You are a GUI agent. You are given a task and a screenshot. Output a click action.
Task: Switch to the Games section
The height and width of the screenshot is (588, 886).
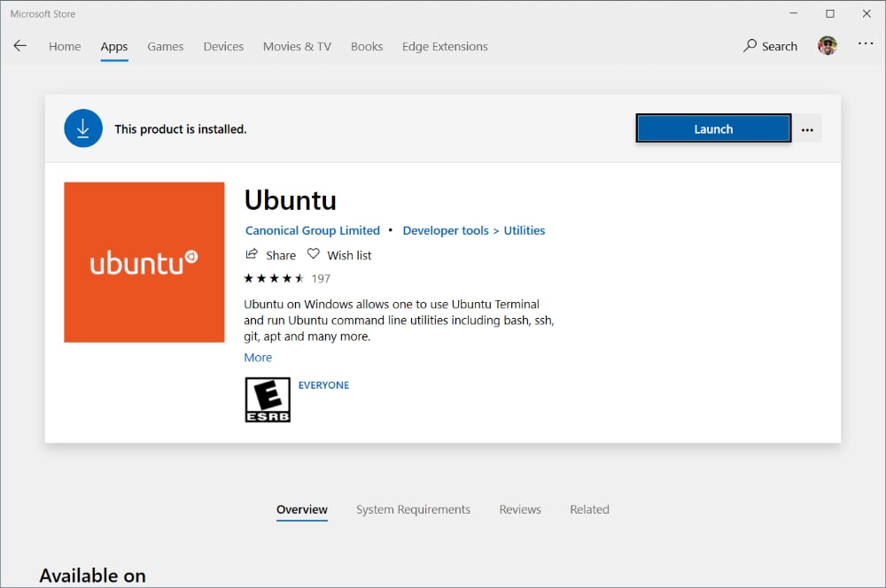click(x=165, y=46)
